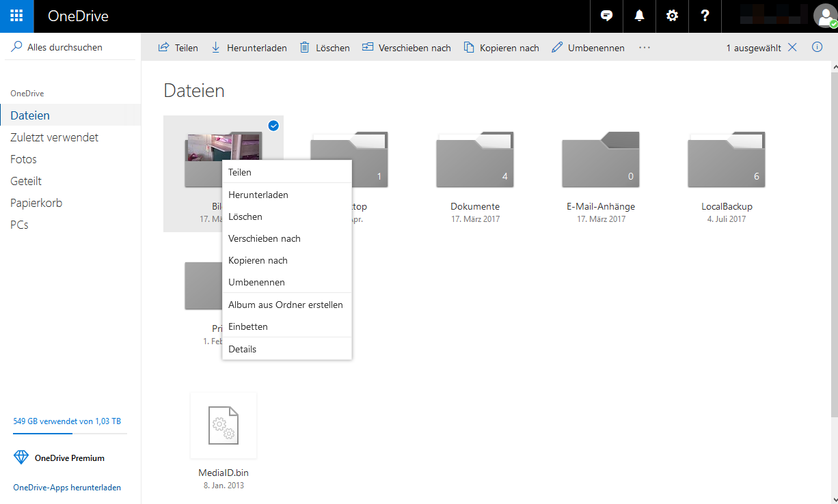The width and height of the screenshot is (838, 504).
Task: Open the app launcher waffle icon
Action: pos(16,16)
